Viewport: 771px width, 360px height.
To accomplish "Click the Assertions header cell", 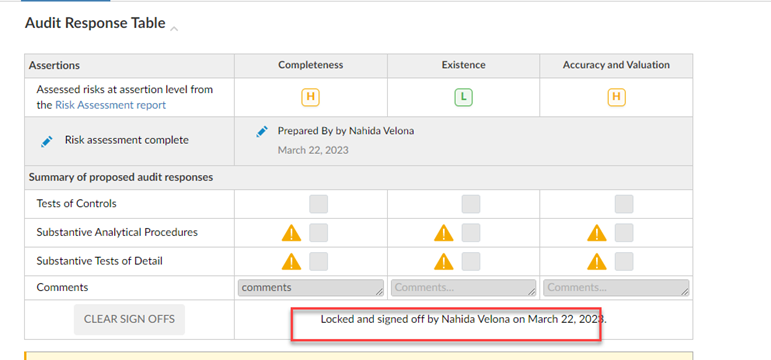I will point(129,65).
